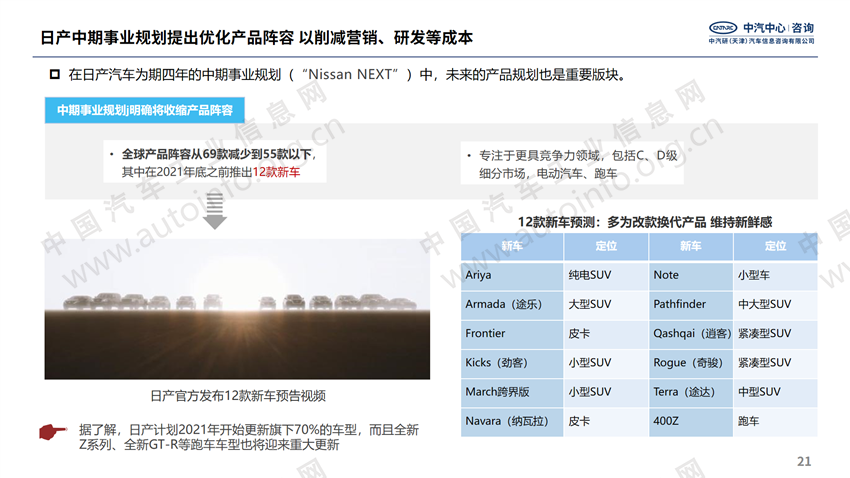Select 小型SUV in the March row
This screenshot has width=850, height=478.
(x=606, y=392)
